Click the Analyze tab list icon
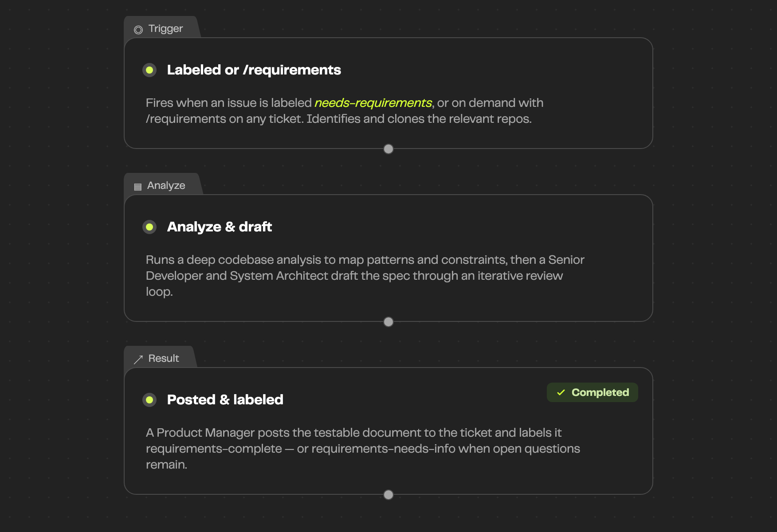Screen dimensions: 777x532 click(x=138, y=187)
